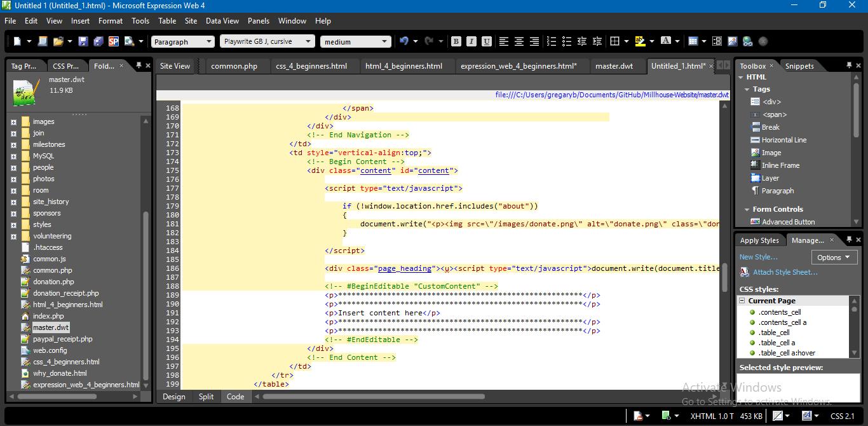Click the Preview in Browser icon
Viewport: 868px width, 426px height.
tap(130, 41)
